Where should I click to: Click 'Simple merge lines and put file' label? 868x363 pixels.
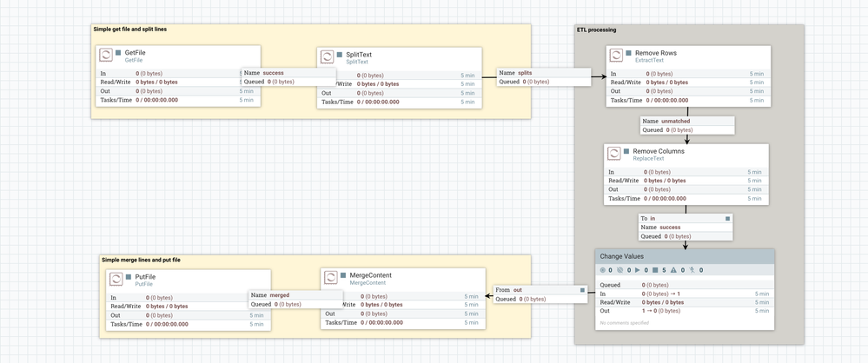[x=141, y=260]
